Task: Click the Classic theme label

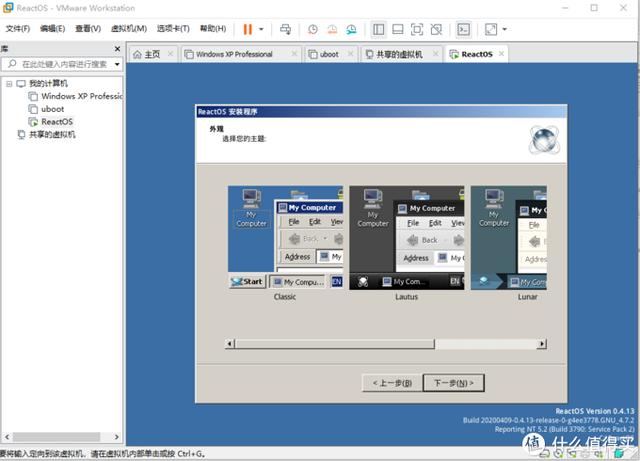Action: coord(285,297)
